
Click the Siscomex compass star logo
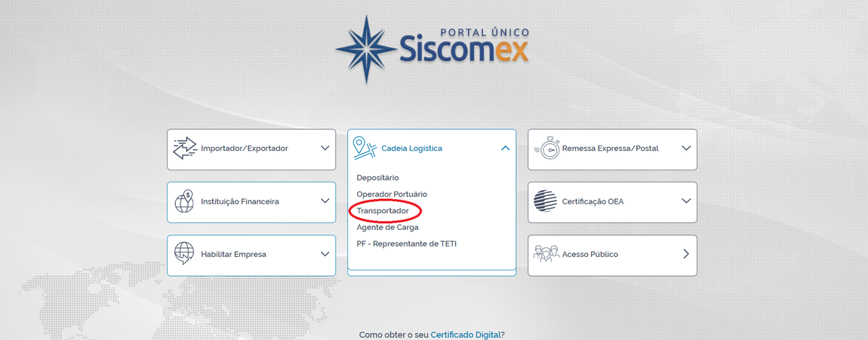point(366,49)
